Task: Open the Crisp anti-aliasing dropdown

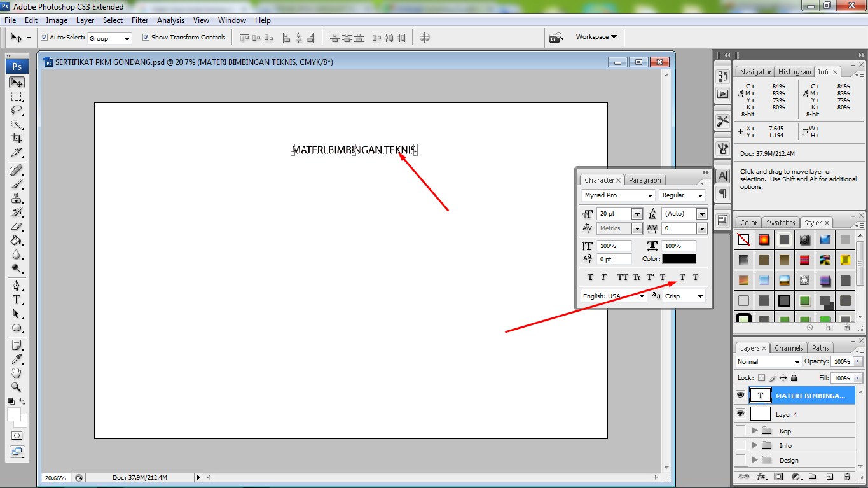Action: point(699,296)
